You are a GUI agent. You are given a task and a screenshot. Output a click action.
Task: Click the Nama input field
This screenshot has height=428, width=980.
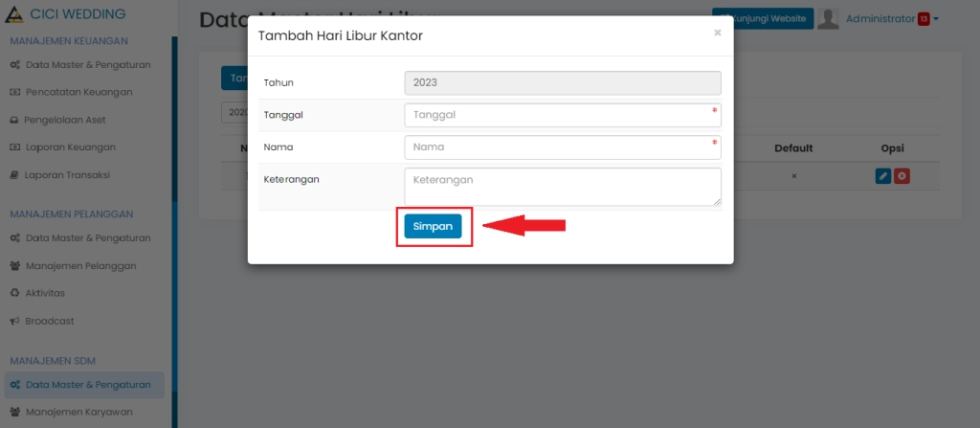coord(563,147)
